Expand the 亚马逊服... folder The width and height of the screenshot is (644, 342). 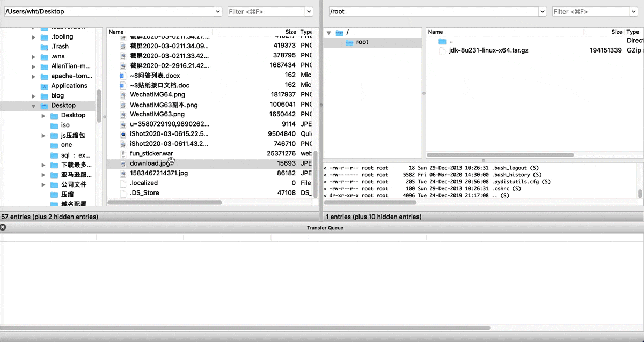pyautogui.click(x=43, y=175)
